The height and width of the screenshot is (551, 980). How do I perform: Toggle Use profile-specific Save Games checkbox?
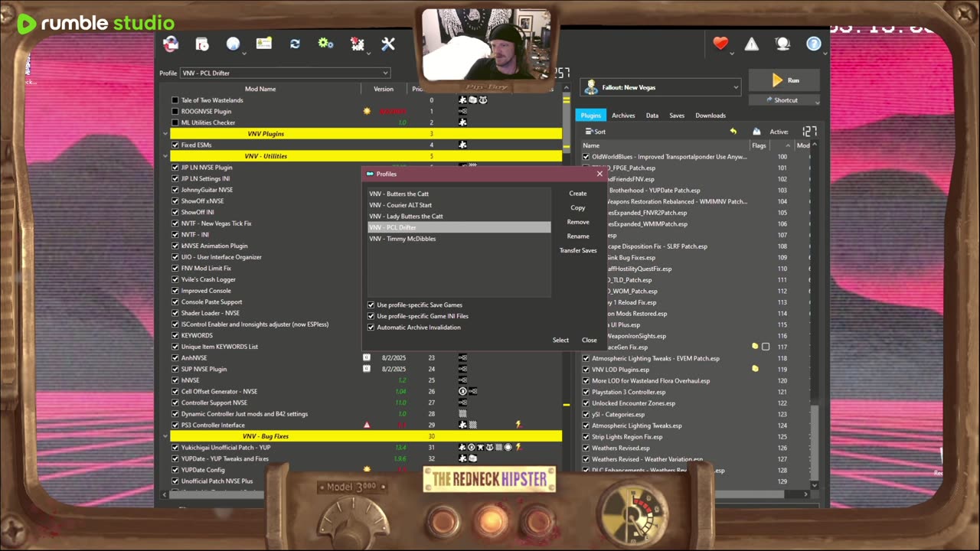coord(371,305)
